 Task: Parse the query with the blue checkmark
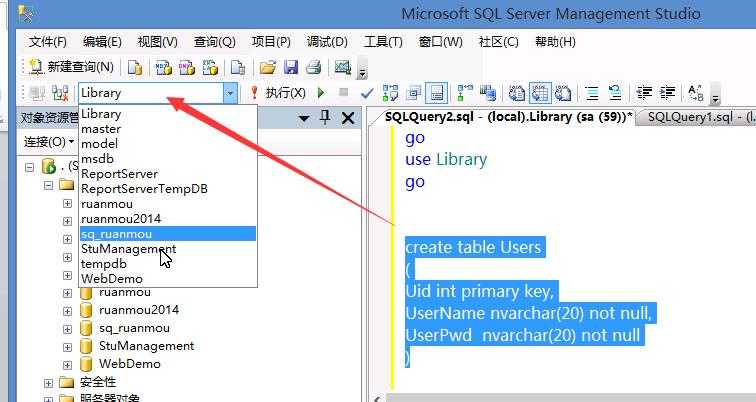pos(367,93)
